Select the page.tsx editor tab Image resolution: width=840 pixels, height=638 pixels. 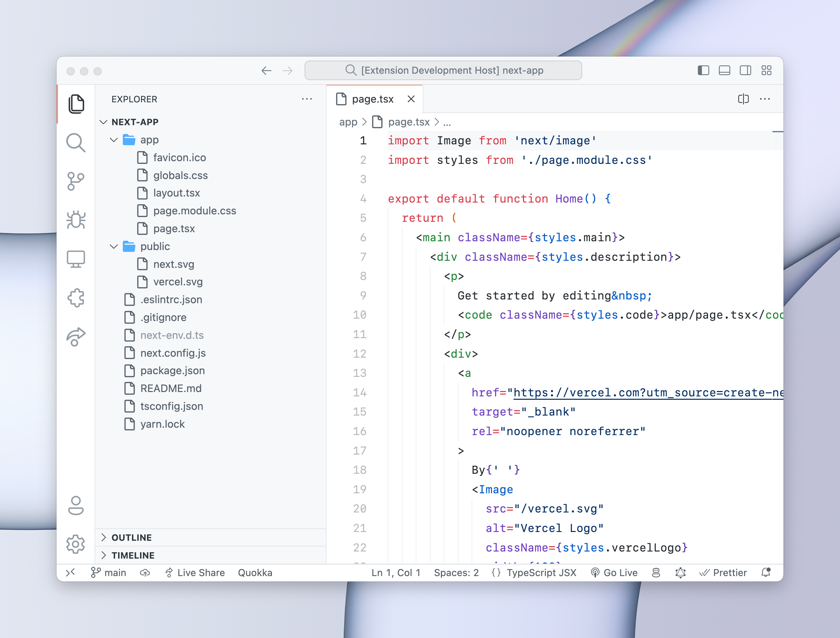(372, 99)
